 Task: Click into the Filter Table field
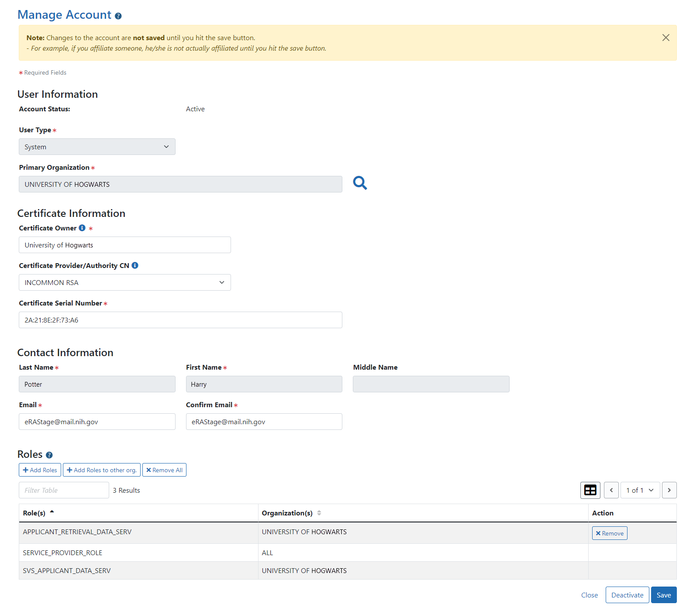tap(64, 490)
